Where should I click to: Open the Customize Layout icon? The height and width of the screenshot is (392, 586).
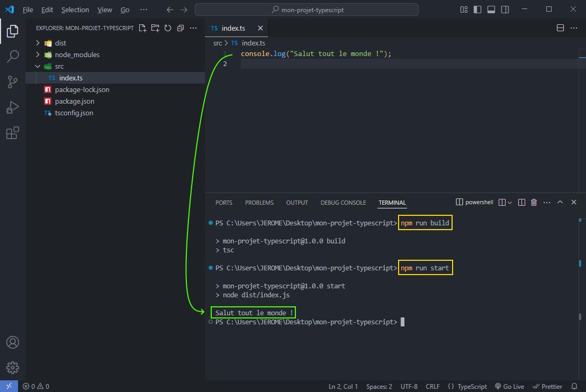(x=464, y=10)
